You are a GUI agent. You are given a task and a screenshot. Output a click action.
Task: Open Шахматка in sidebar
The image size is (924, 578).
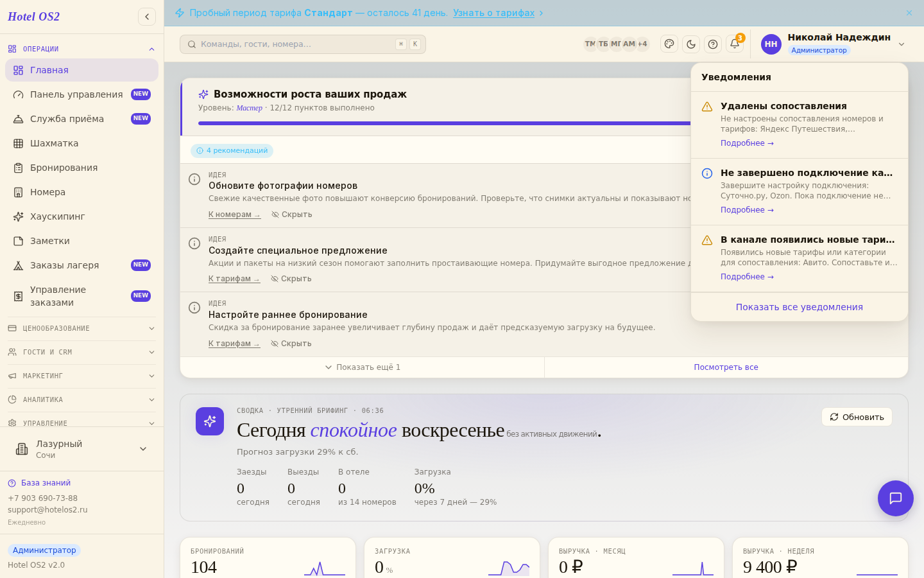(81, 143)
